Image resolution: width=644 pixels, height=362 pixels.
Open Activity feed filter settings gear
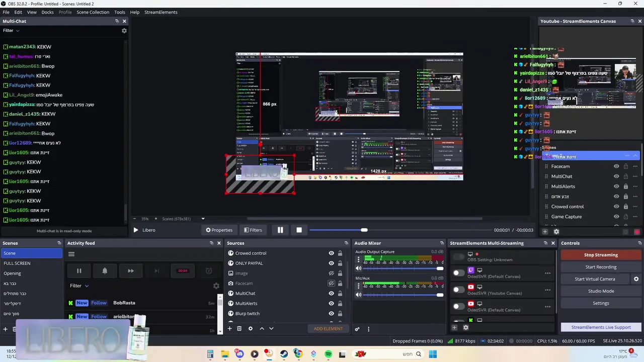tap(216, 286)
